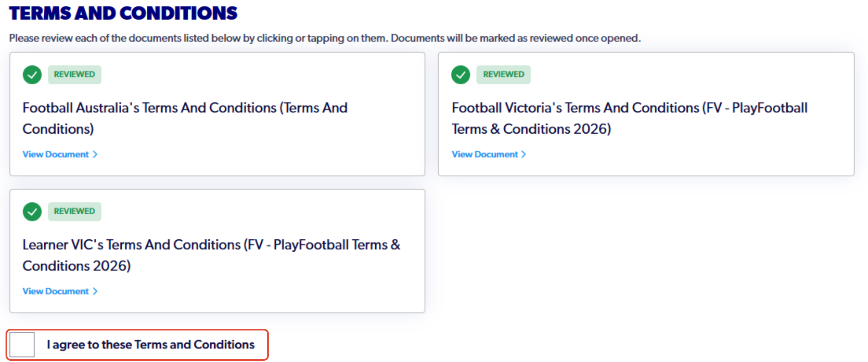
Task: Click the green checkmark on Football Australia card
Action: (x=32, y=75)
